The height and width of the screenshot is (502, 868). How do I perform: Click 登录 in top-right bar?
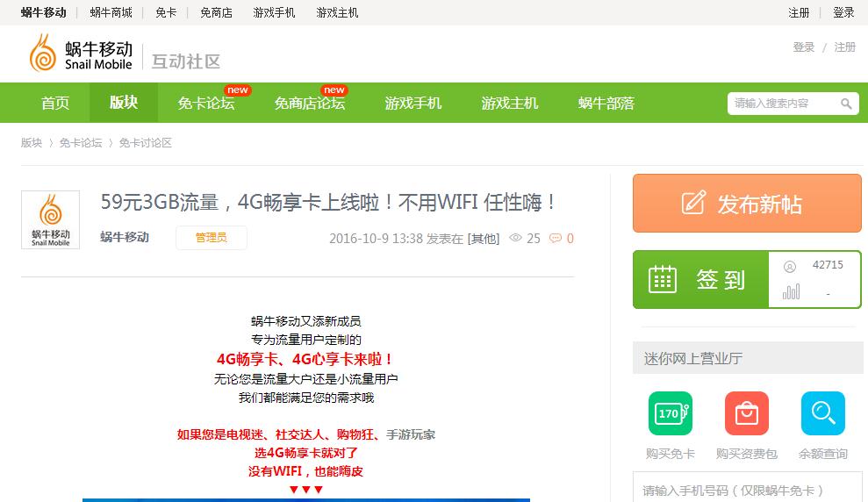click(843, 12)
